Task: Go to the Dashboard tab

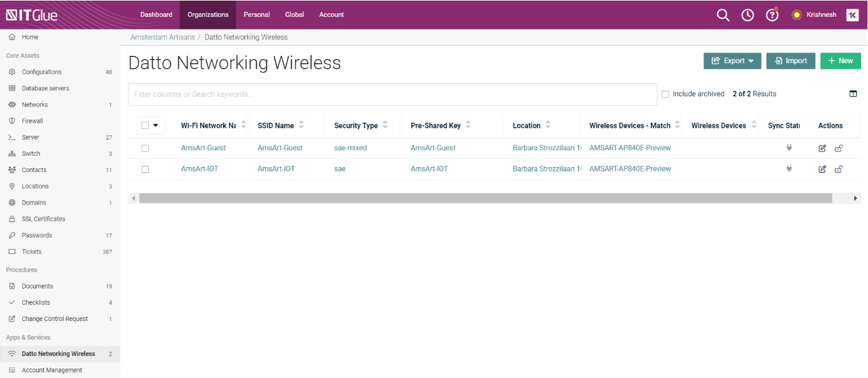Action: (156, 15)
